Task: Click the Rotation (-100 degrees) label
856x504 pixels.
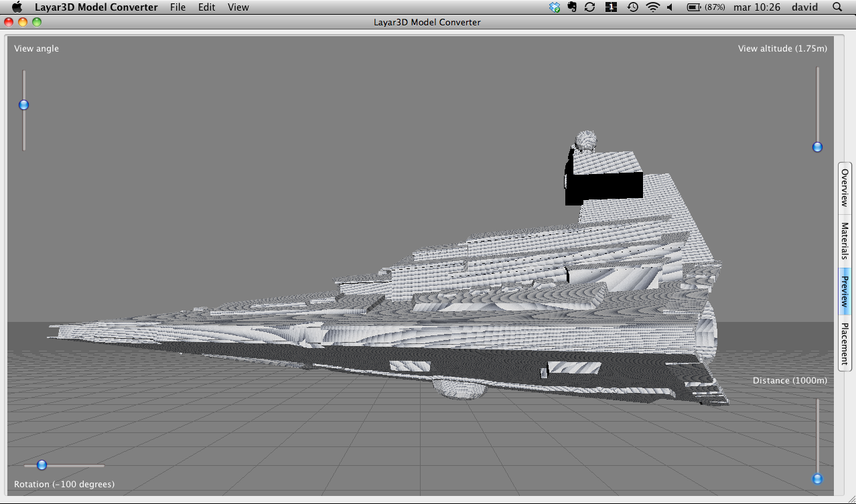Action: [64, 484]
